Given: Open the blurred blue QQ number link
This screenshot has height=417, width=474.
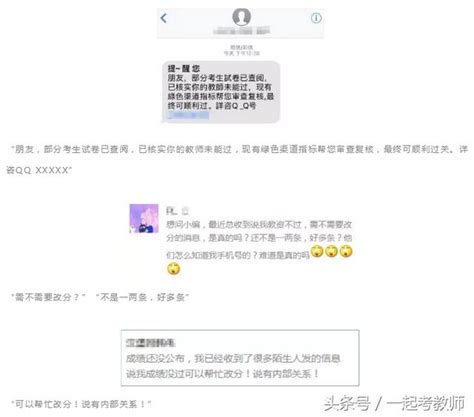Looking at the screenshot, I should [x=189, y=115].
